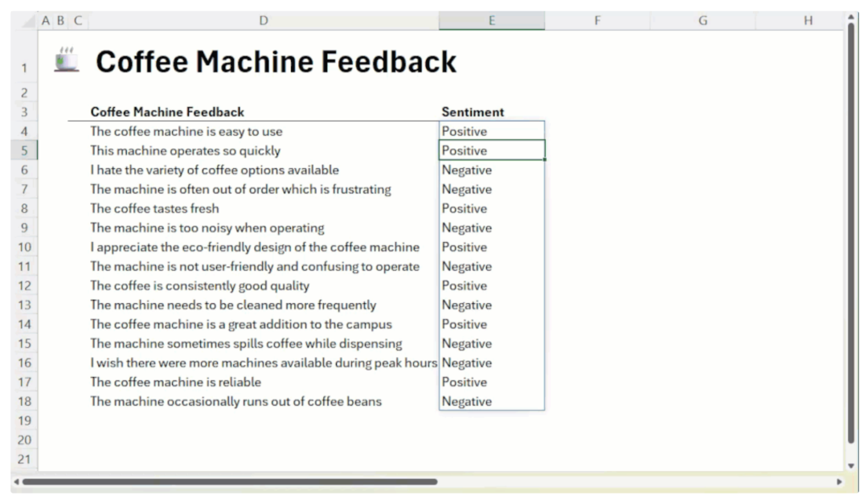The height and width of the screenshot is (500, 868).
Task: Select 'often out of order which is frustrating' cell
Action: pos(264,190)
